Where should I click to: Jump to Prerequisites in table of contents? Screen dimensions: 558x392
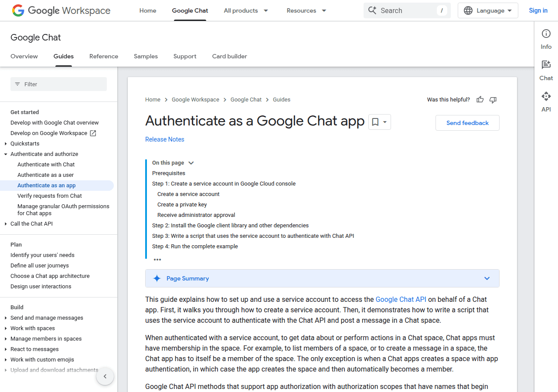(x=169, y=173)
